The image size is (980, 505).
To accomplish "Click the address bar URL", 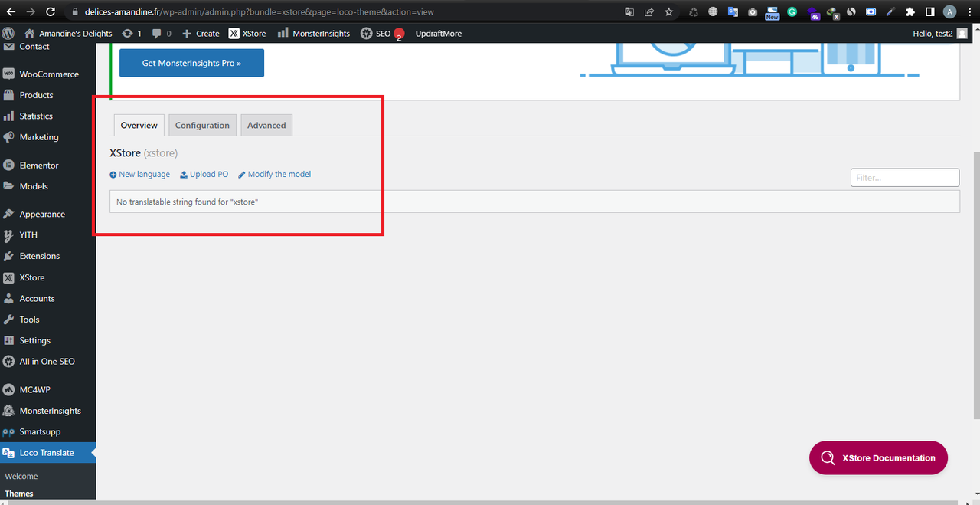I will tap(259, 12).
